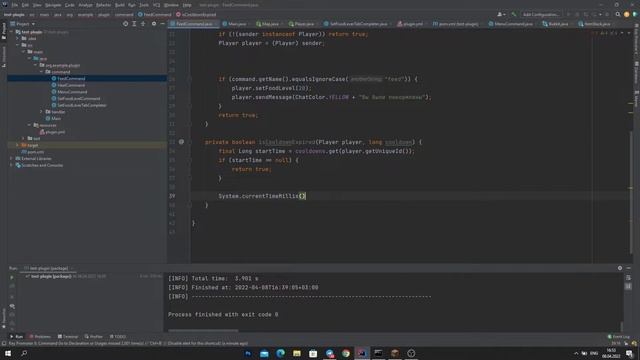Open Google Chrome from taskbar
The image size is (640, 360).
[346, 353]
